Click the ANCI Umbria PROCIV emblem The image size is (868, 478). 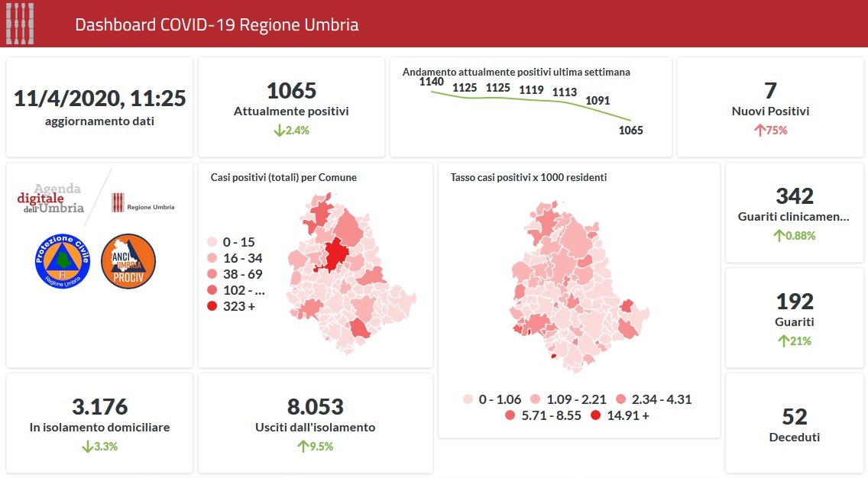coord(128,261)
